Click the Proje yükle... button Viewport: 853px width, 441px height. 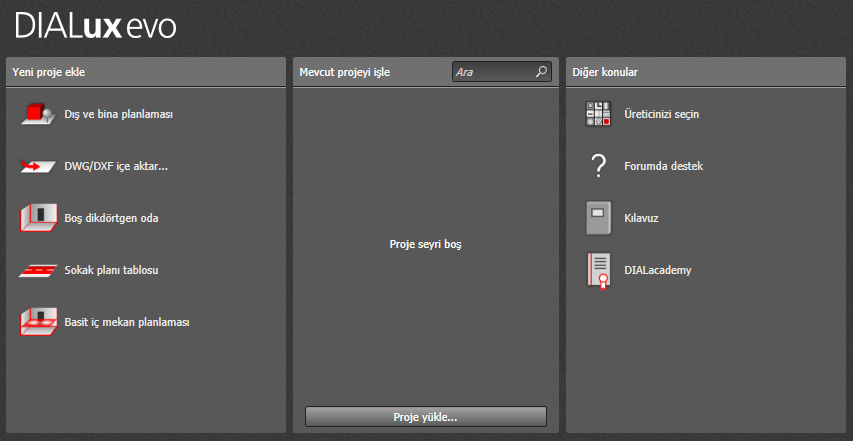point(425,417)
